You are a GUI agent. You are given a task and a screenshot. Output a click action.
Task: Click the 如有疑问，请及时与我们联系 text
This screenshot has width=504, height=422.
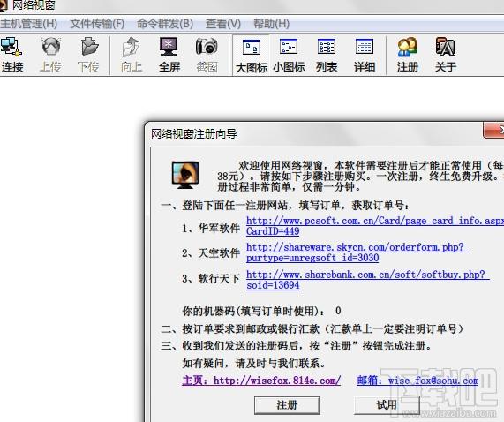254,363
